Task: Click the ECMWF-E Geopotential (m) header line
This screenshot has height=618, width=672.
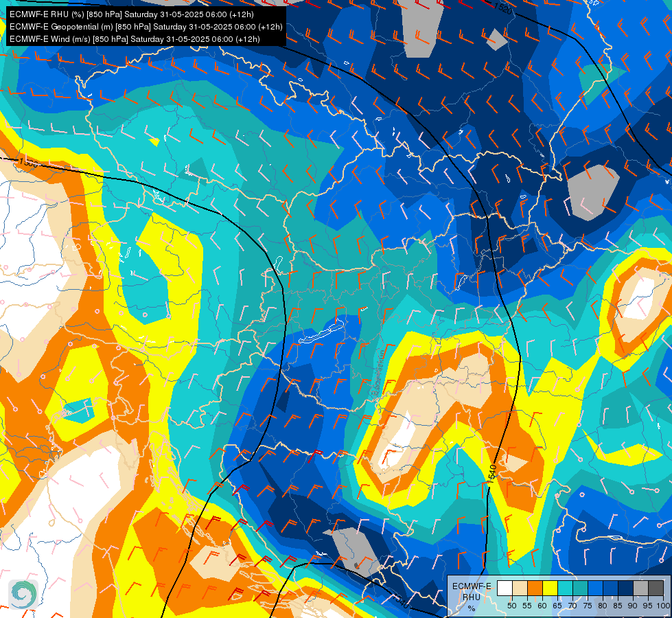Action: tap(146, 27)
